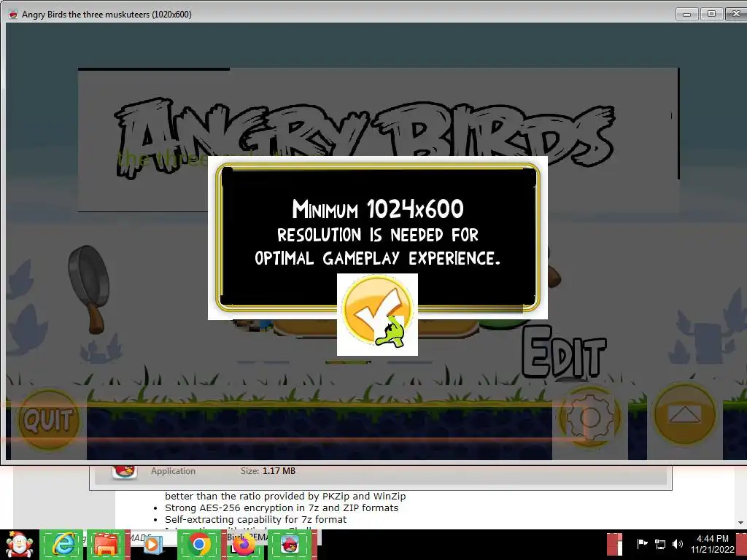Click the network status tray icon
Viewport: 747px width, 560px height.
(x=659, y=544)
